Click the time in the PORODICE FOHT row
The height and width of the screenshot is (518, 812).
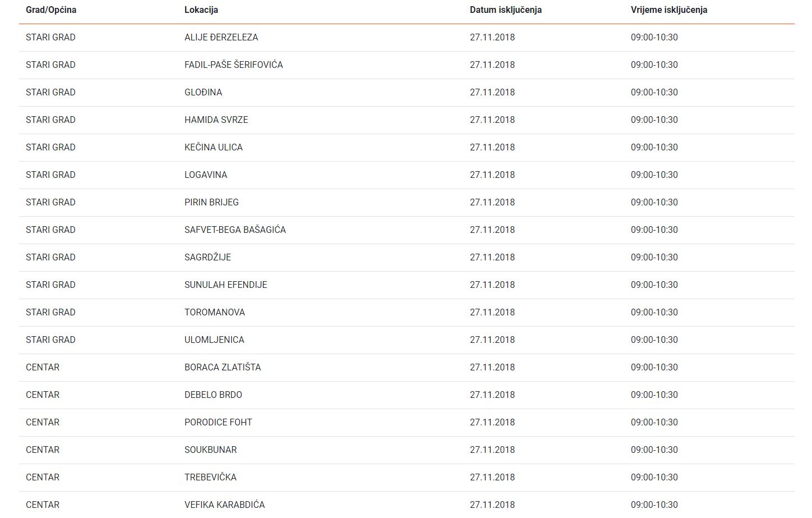[x=654, y=423]
